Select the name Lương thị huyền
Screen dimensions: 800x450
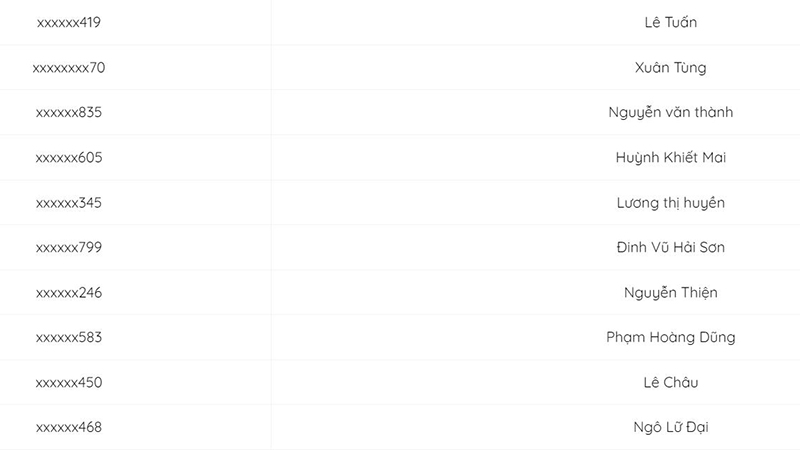click(670, 203)
